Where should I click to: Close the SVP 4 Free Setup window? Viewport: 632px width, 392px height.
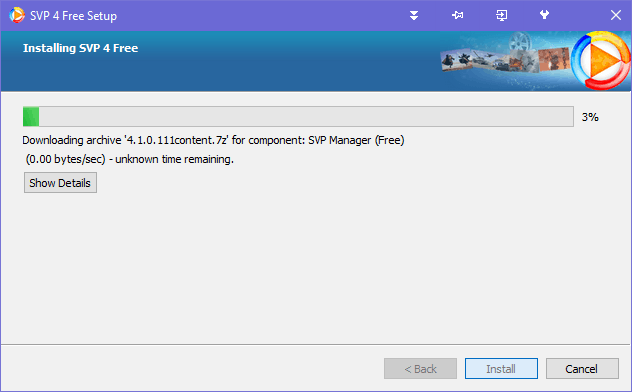coord(615,15)
